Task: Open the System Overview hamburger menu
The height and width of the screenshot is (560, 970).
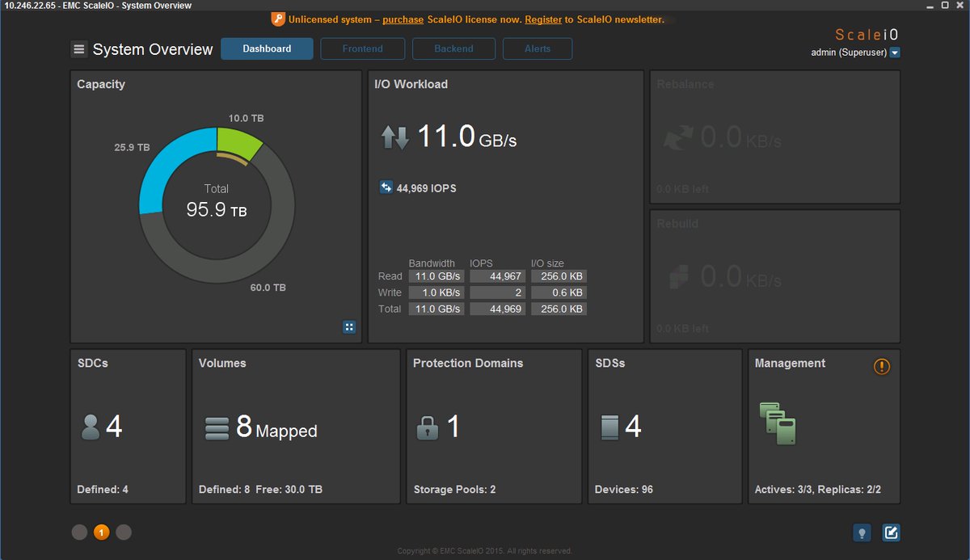Action: 78,49
